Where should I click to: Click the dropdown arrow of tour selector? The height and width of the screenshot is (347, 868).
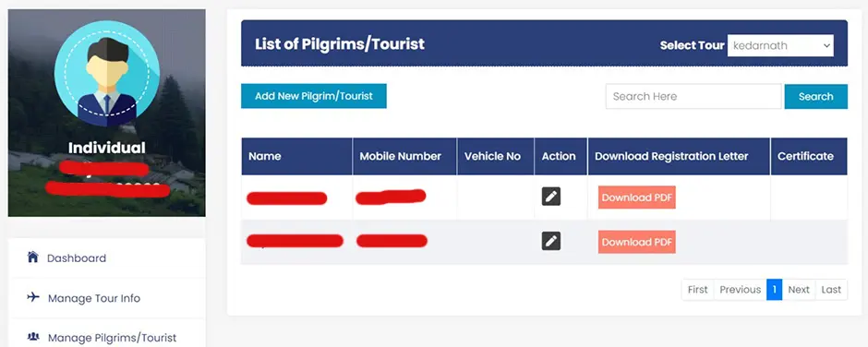pyautogui.click(x=827, y=45)
